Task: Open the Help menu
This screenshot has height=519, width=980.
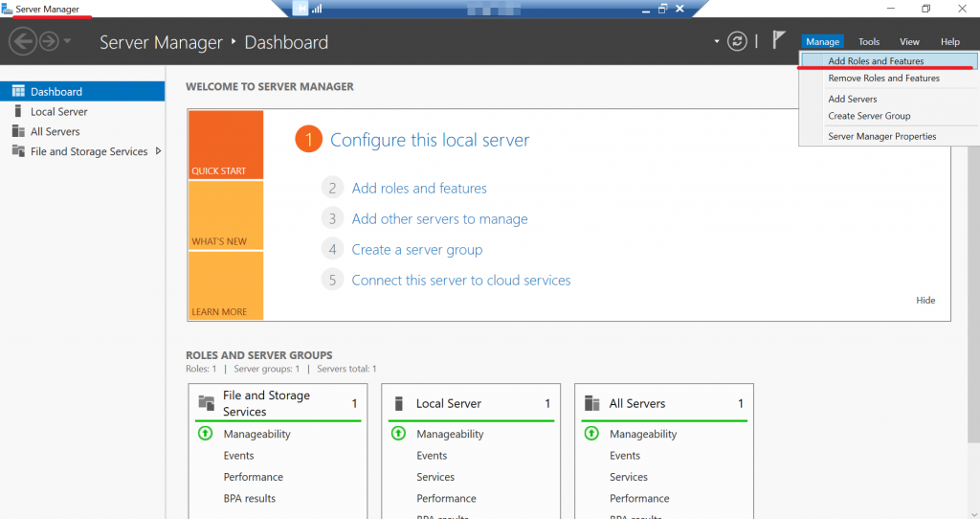Action: 950,41
